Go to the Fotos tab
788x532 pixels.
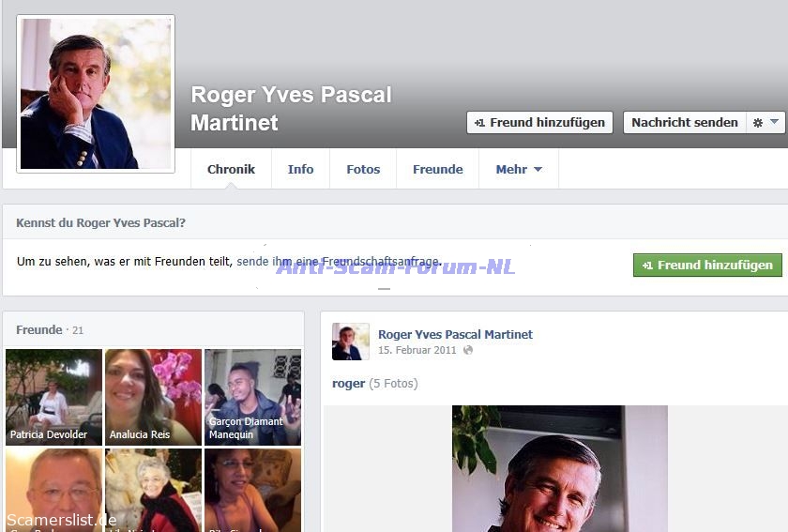[363, 169]
